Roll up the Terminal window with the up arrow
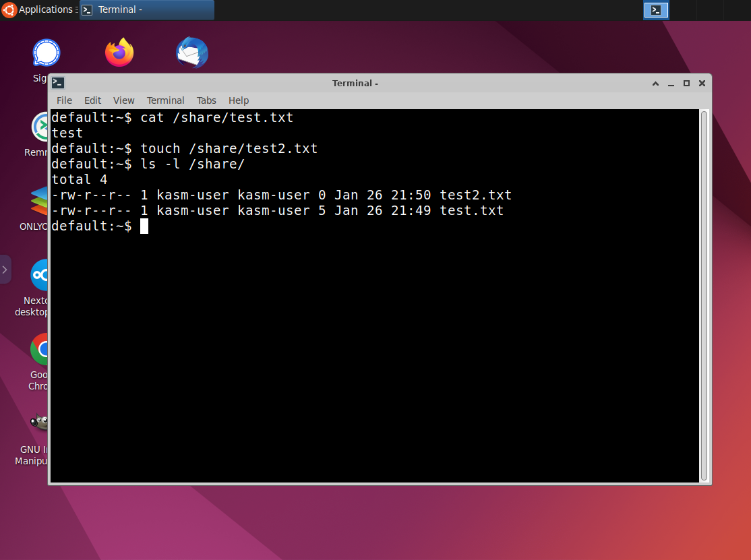Screen dimensions: 751x560 (x=655, y=84)
